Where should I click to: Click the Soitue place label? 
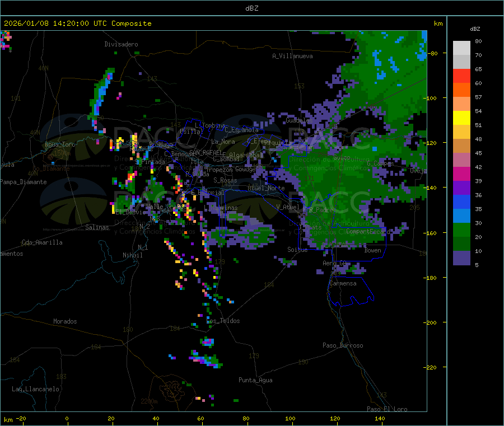[298, 250]
